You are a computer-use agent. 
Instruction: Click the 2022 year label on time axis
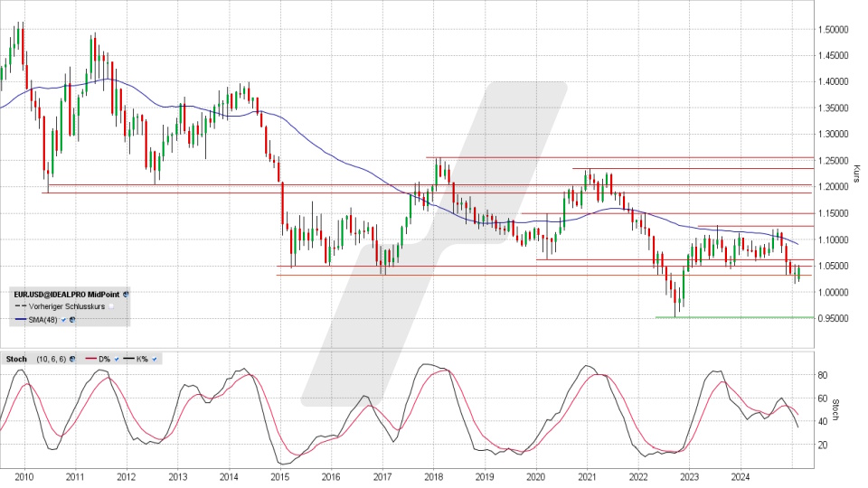coord(638,476)
